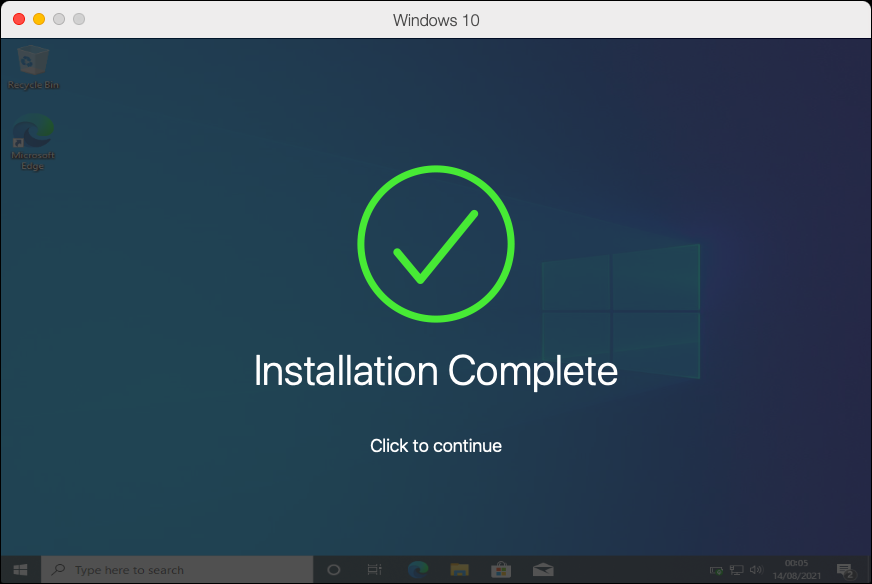Minimize the Windows 10 VM window
Image resolution: width=872 pixels, height=584 pixels.
(39, 19)
